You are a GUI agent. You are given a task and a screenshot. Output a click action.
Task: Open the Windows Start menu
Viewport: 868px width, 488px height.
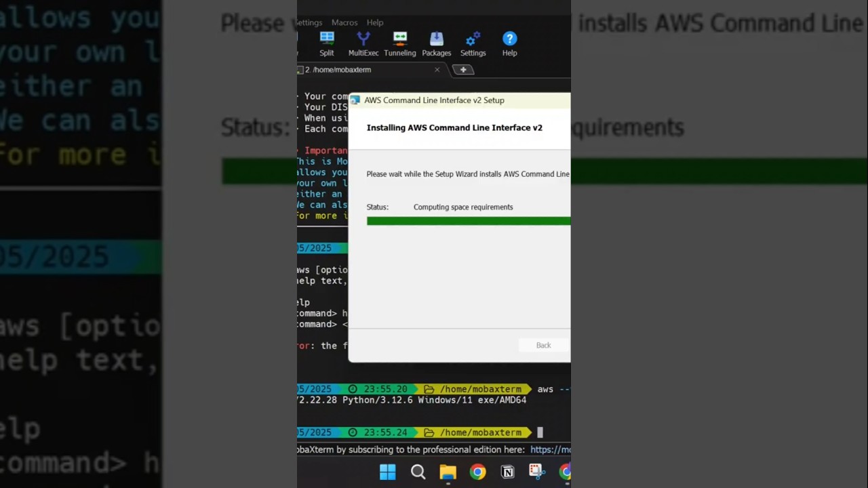click(x=388, y=472)
